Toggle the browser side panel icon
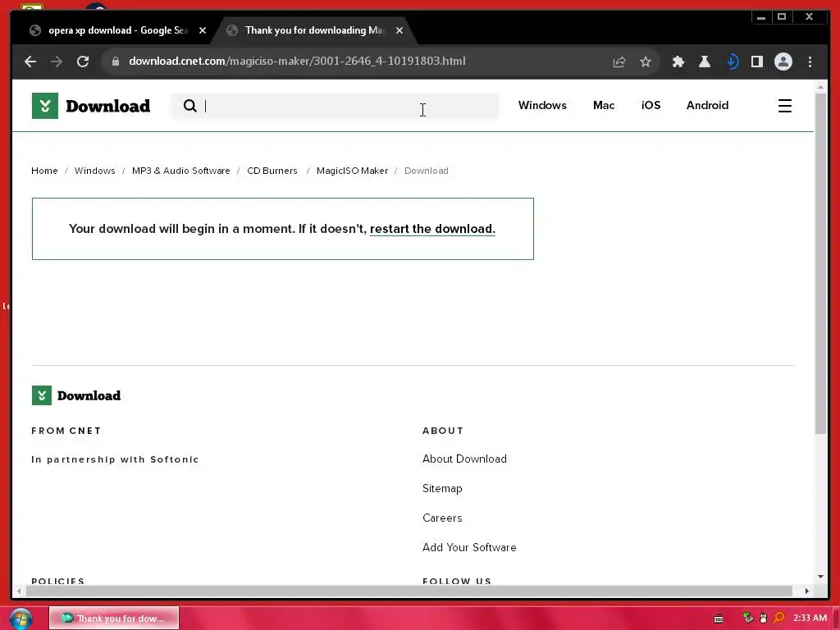Viewport: 840px width, 630px height. pyautogui.click(x=757, y=62)
